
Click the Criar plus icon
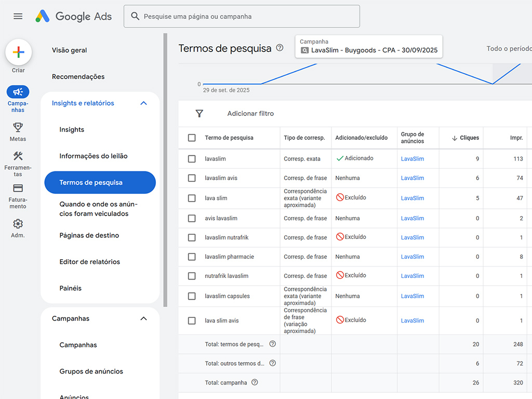pos(18,52)
